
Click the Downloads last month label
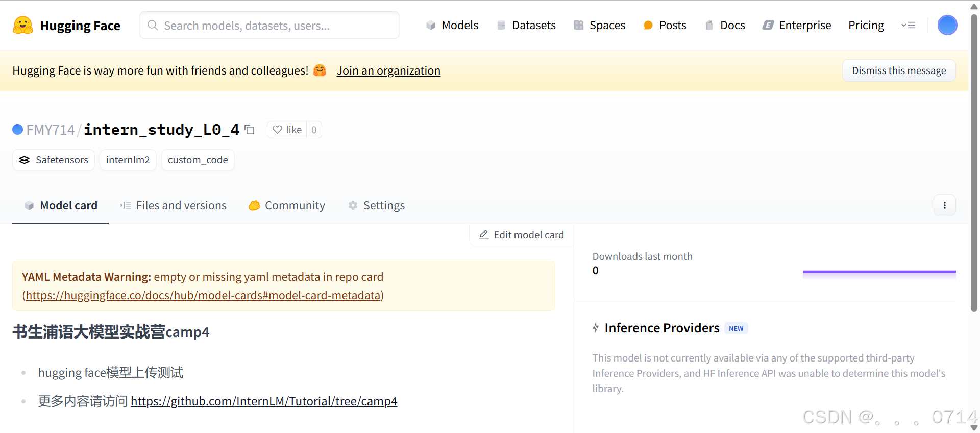643,256
